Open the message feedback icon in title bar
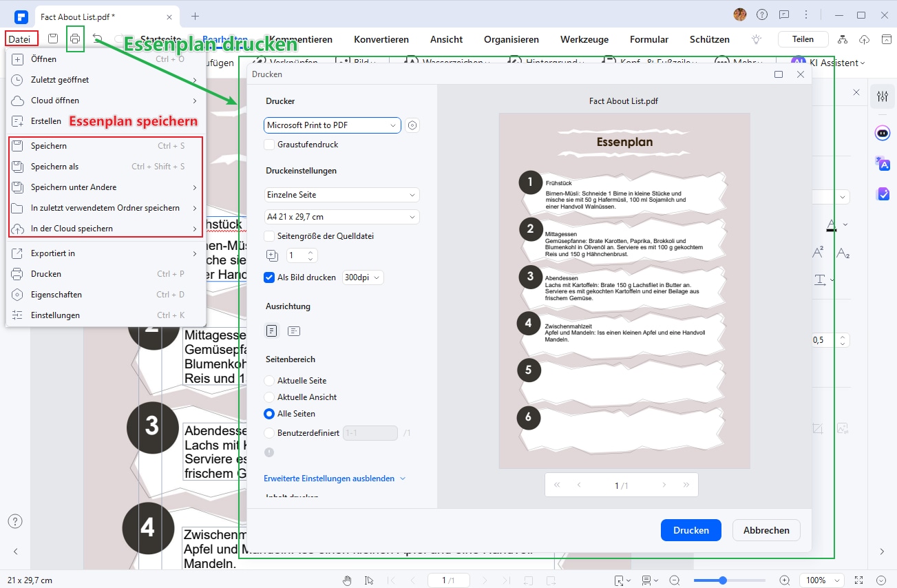The width and height of the screenshot is (897, 588). click(x=784, y=14)
